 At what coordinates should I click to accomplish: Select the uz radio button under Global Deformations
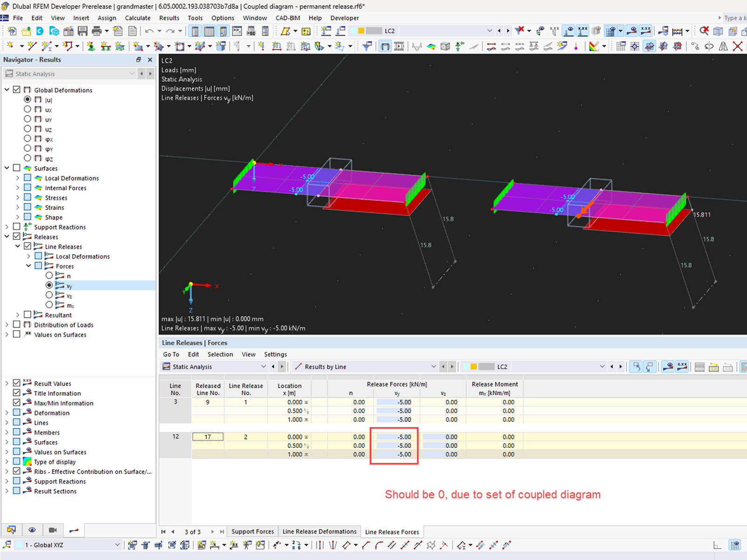pos(28,129)
